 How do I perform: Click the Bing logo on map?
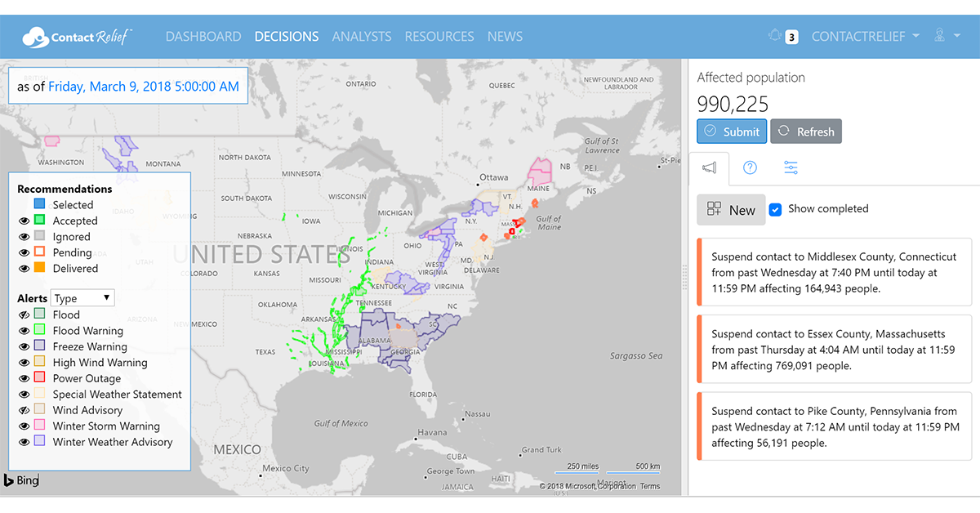tap(22, 480)
